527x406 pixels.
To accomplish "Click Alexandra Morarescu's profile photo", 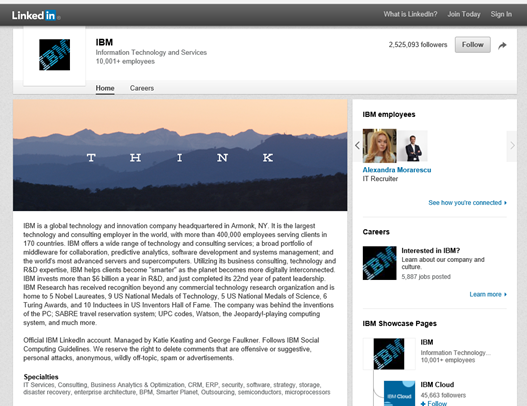I will pyautogui.click(x=379, y=146).
